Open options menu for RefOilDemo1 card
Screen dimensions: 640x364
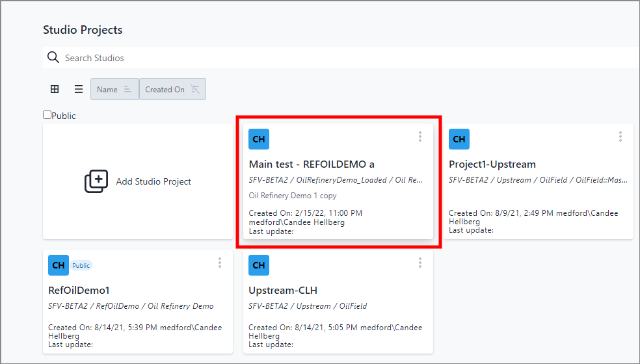pos(220,263)
